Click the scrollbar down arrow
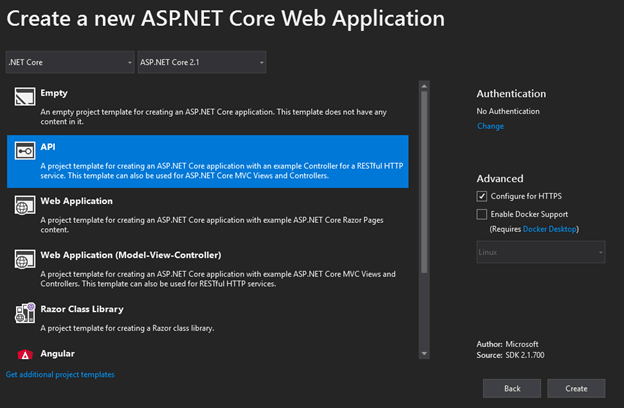This screenshot has height=408, width=624. coord(424,353)
